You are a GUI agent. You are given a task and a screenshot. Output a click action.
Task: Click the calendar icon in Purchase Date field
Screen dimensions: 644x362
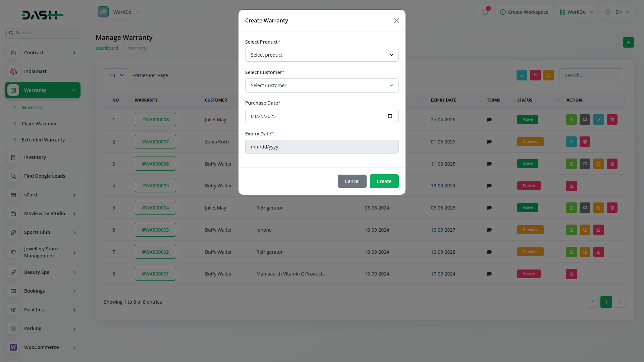click(x=390, y=116)
